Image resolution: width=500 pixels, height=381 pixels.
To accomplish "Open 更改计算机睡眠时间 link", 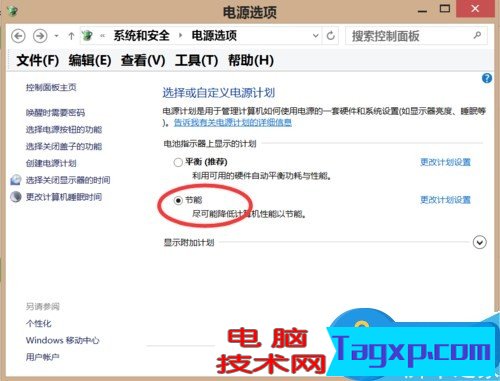I will click(x=64, y=197).
